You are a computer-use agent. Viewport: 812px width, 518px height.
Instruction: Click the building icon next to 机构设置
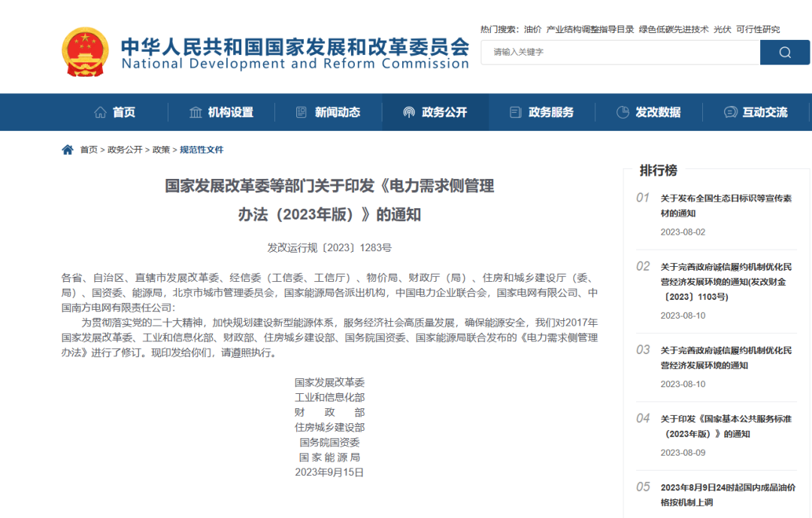point(194,111)
